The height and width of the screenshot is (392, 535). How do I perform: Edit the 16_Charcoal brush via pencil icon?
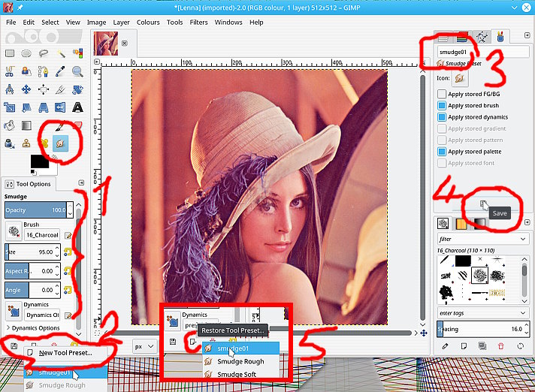(68, 235)
